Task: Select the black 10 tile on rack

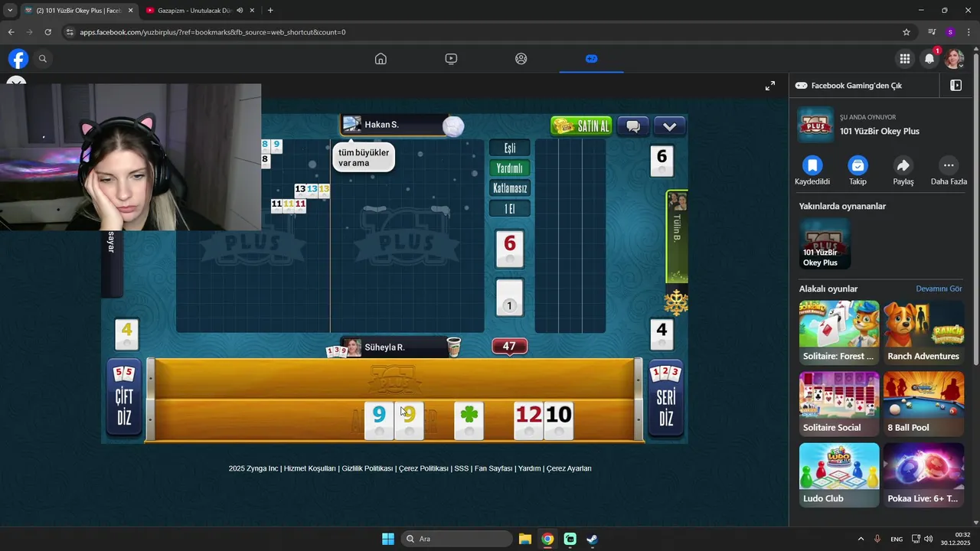Action: pos(559,420)
